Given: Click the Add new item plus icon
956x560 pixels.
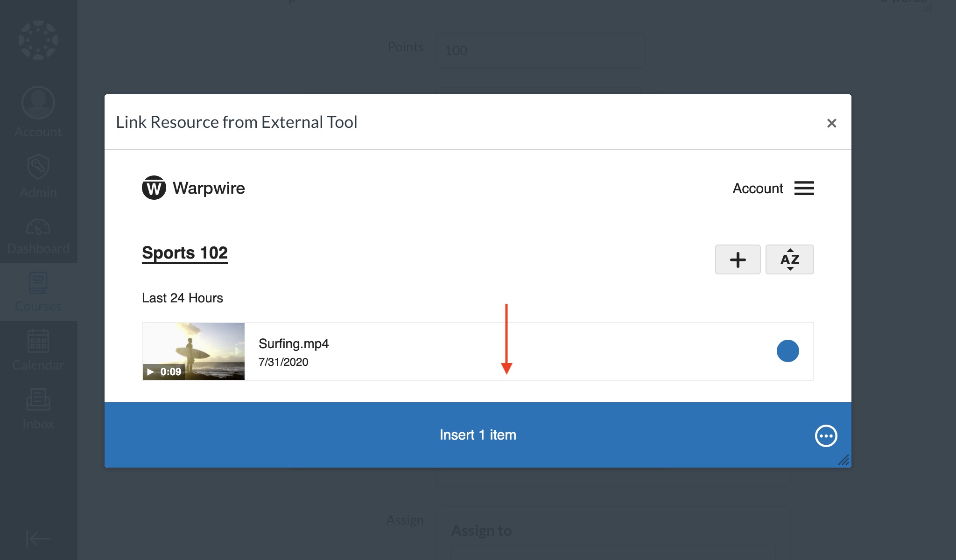Looking at the screenshot, I should click(x=738, y=260).
